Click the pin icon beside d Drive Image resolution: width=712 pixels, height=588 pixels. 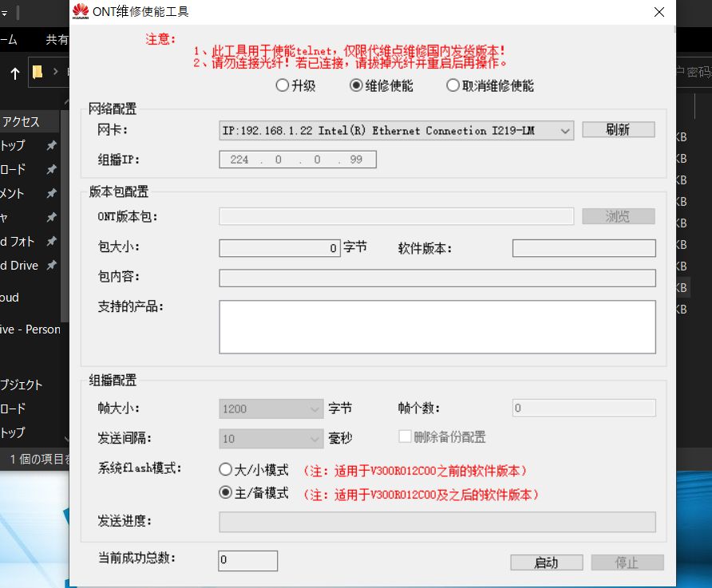[51, 266]
